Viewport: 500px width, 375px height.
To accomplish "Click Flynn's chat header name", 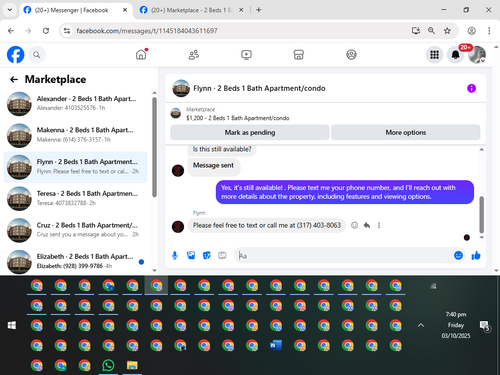I will coord(259,88).
